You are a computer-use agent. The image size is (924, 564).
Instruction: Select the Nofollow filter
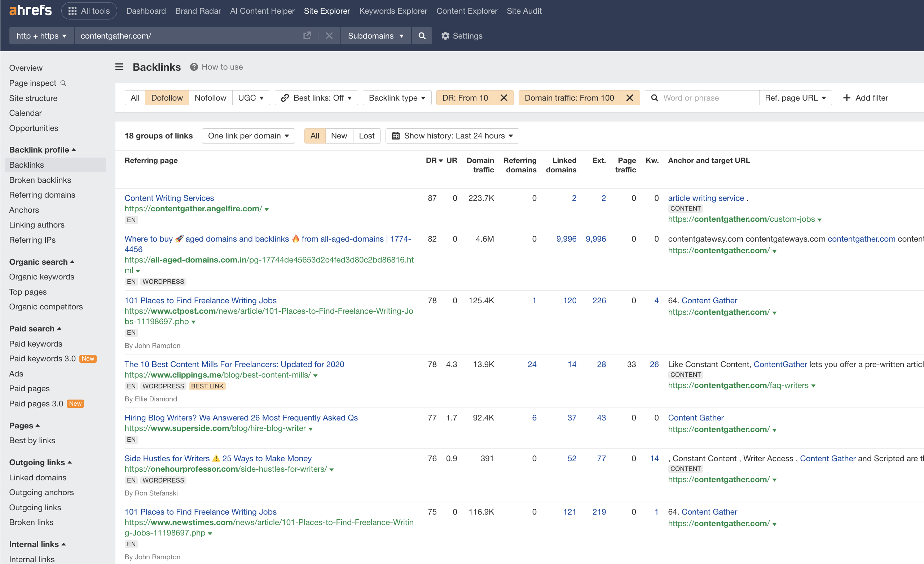click(210, 98)
